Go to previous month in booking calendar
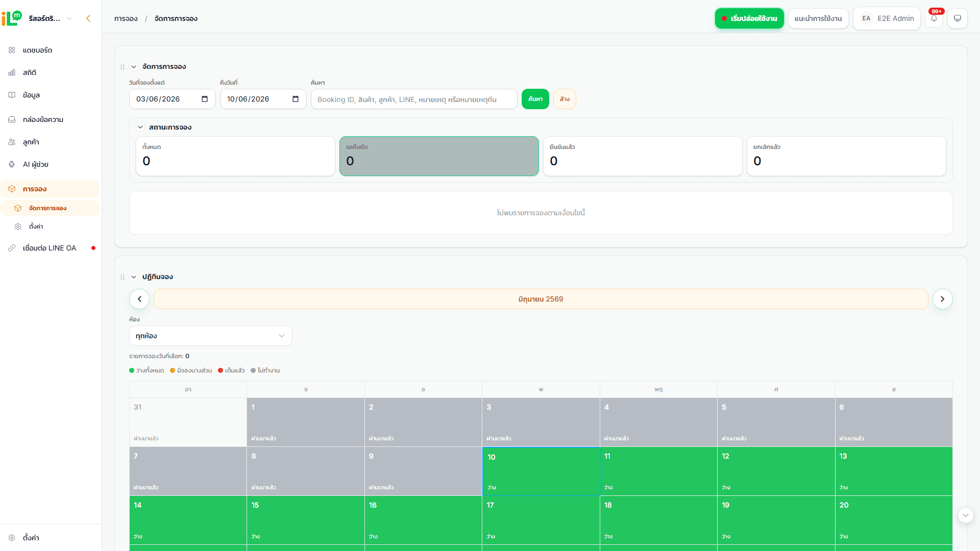Viewport: 980px width, 551px height. (139, 299)
